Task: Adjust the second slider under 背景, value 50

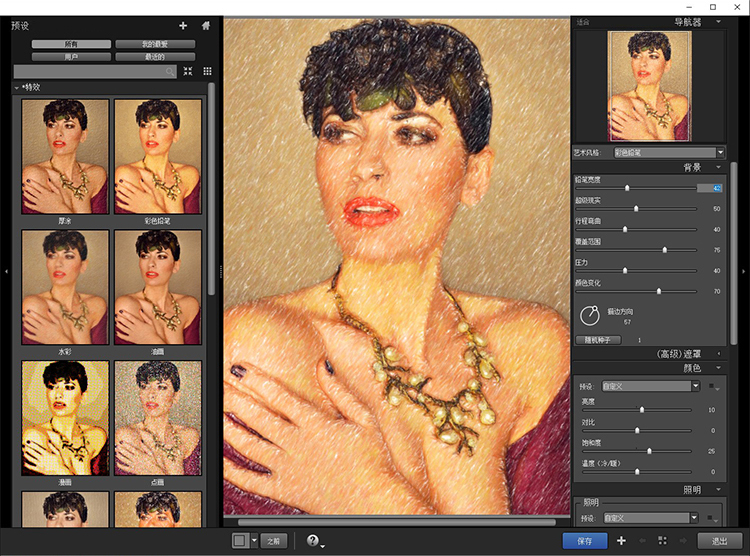Action: pyautogui.click(x=636, y=209)
